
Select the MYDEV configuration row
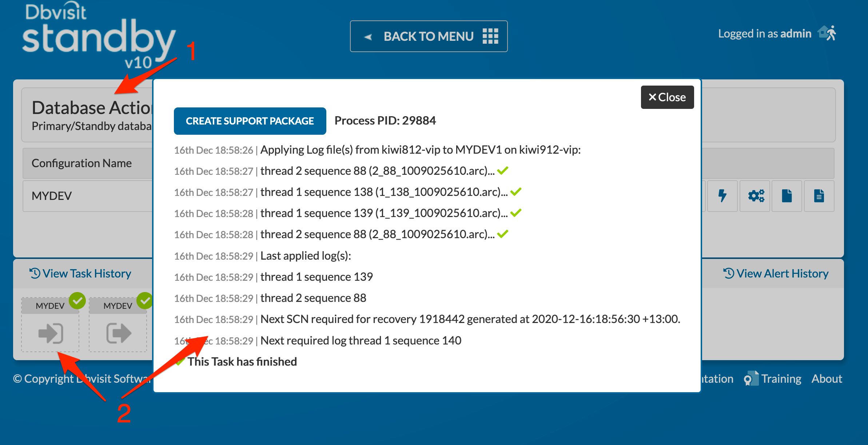pos(87,196)
